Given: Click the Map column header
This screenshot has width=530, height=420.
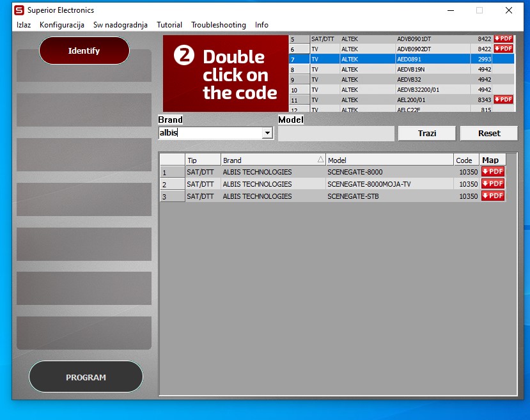Looking at the screenshot, I should (492, 160).
